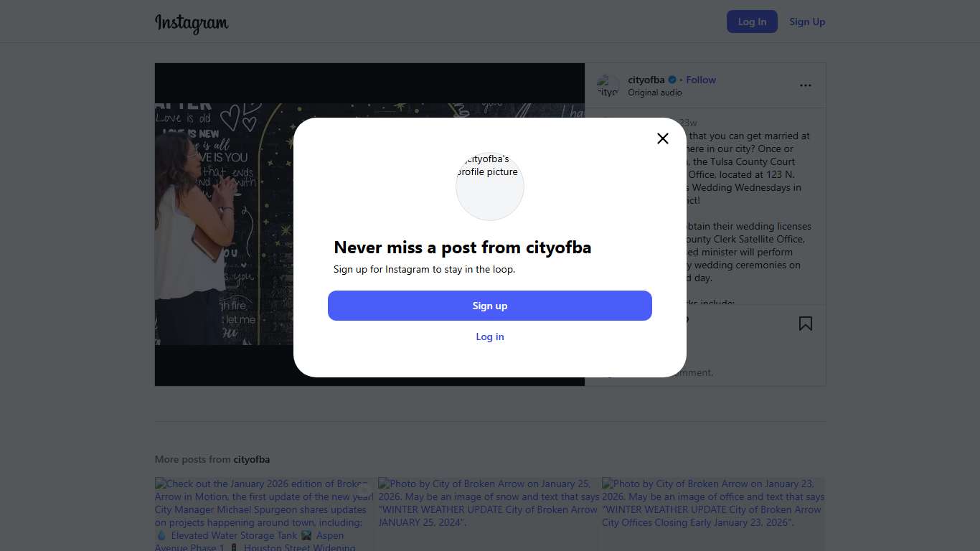The image size is (980, 551).
Task: Open cityofba link in More posts heading
Action: coord(251,459)
